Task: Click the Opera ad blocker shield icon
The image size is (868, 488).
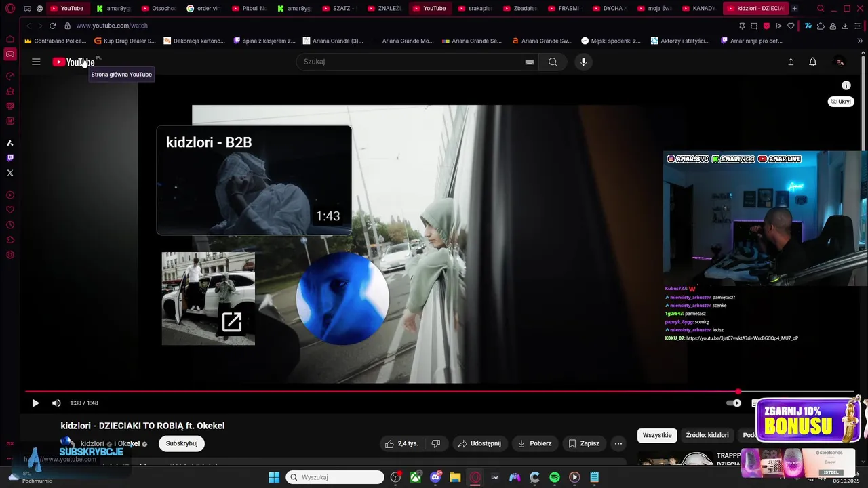Action: coord(766,26)
